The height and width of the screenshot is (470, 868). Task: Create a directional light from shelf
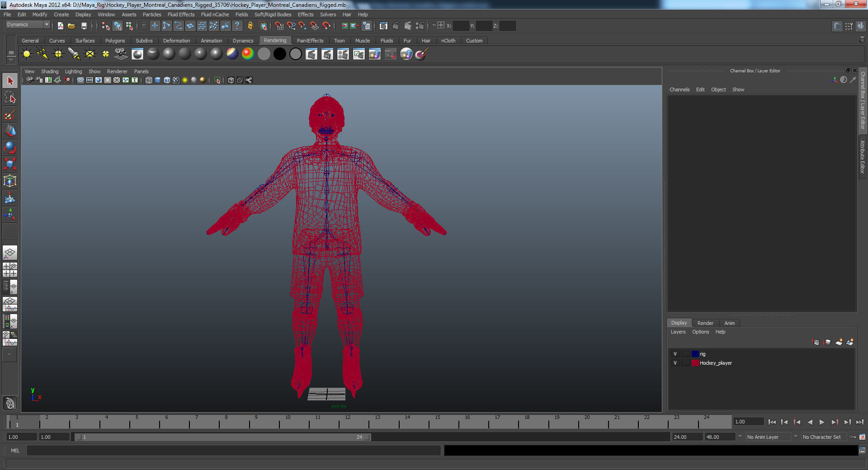[42, 54]
